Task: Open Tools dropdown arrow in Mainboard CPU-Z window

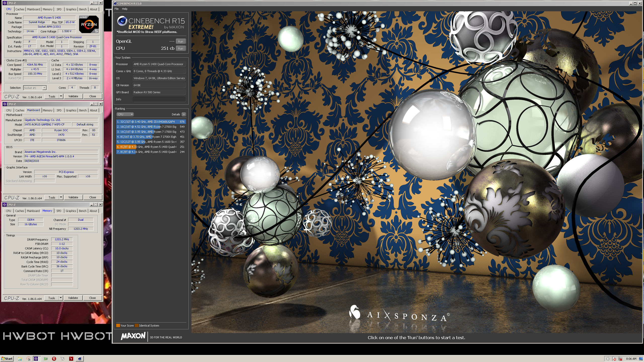Action: 61,197
